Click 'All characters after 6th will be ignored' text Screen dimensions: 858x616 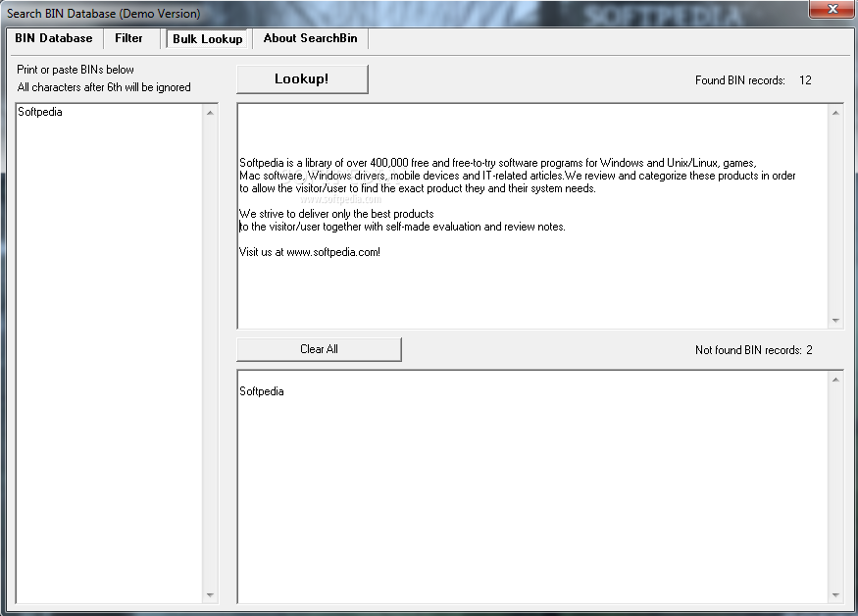104,87
